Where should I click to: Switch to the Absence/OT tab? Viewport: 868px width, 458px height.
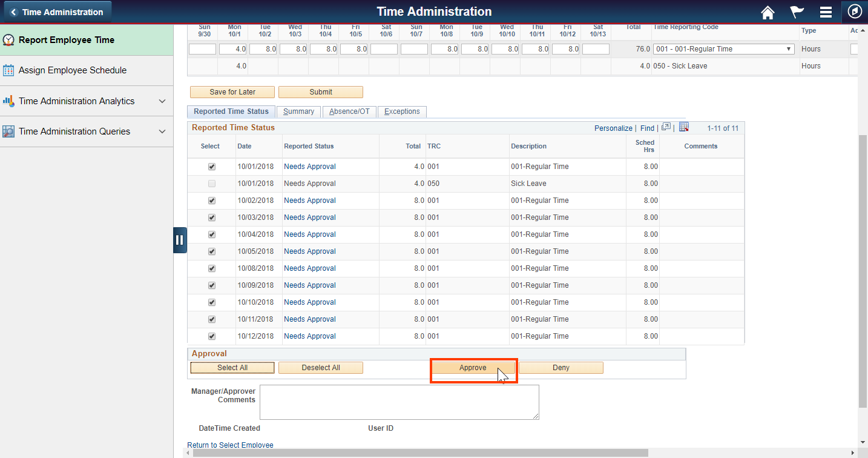tap(349, 111)
